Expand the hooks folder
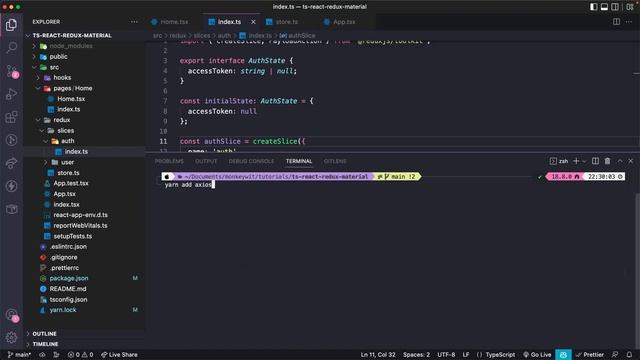 pyautogui.click(x=62, y=78)
